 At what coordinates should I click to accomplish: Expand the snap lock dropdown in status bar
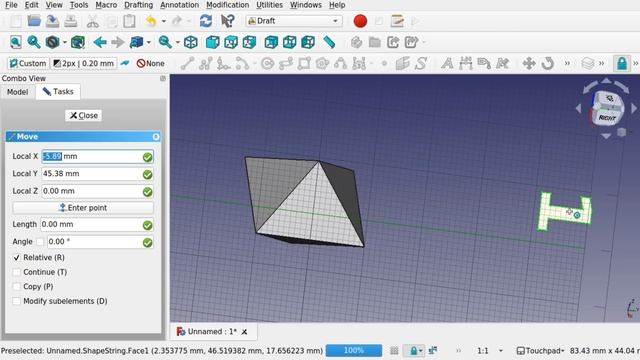click(x=420, y=351)
